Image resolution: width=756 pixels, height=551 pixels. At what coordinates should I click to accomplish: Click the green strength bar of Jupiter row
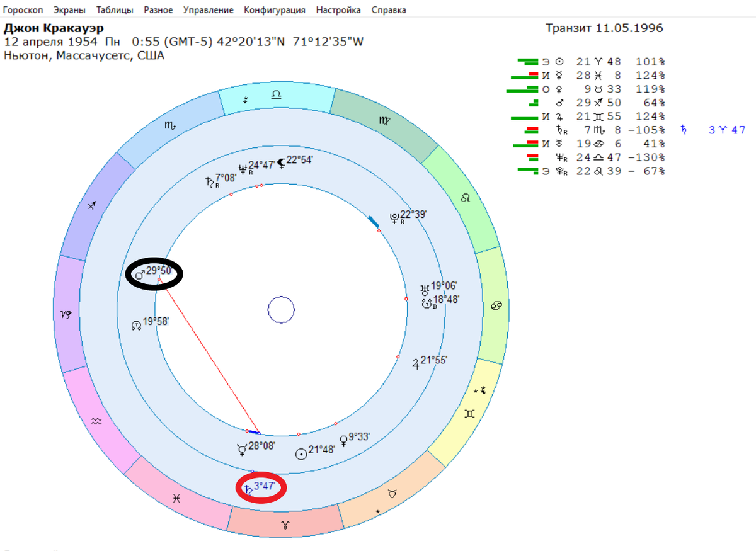[524, 117]
